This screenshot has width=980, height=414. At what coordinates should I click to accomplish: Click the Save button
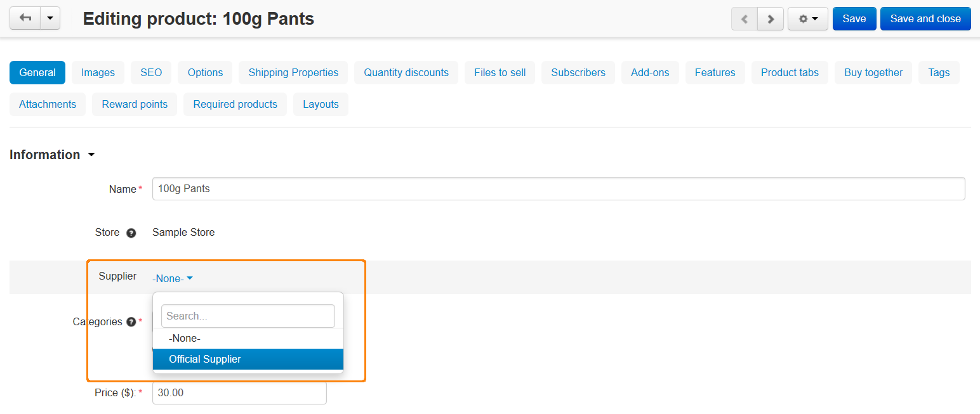point(854,19)
